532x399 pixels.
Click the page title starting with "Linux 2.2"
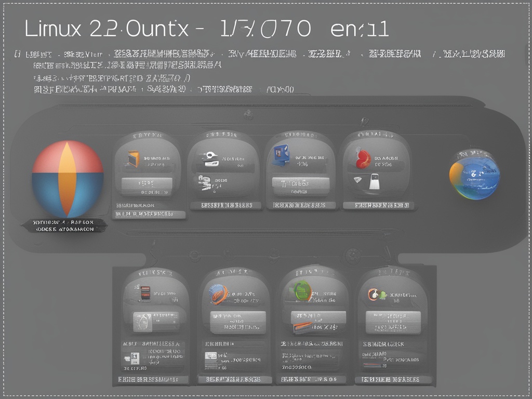pyautogui.click(x=207, y=28)
